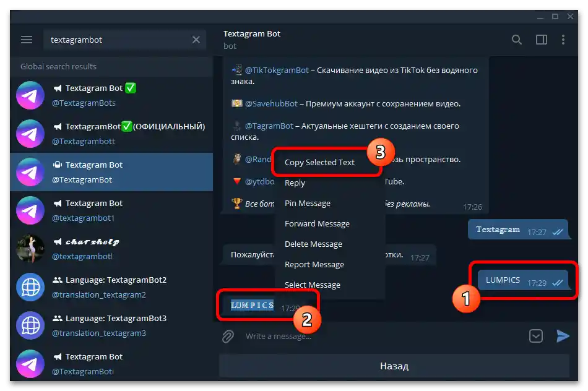Viewport: 588px width, 391px height.
Task: Open the @textagrambot1 search result
Action: (112, 210)
